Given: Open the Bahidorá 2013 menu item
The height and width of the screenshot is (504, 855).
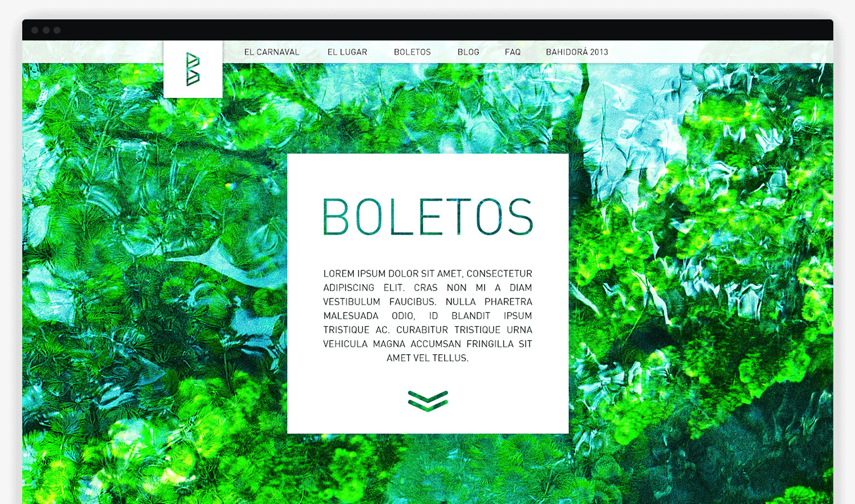Looking at the screenshot, I should click(x=577, y=52).
